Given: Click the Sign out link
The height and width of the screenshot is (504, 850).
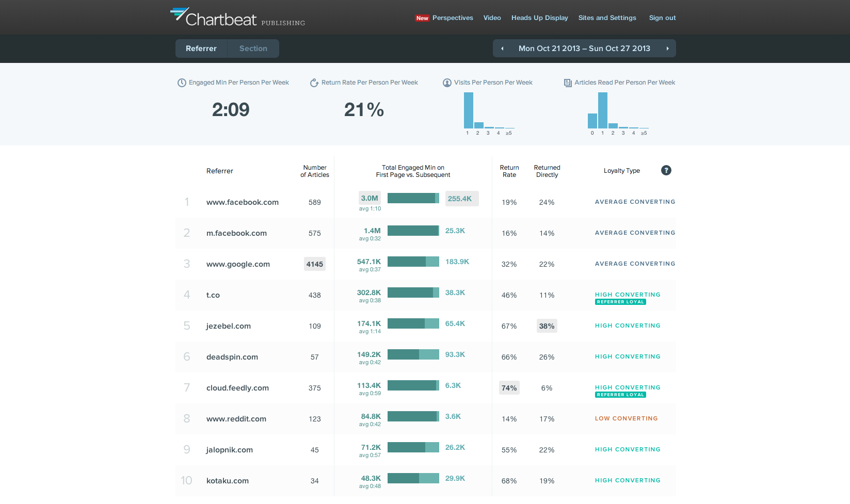Looking at the screenshot, I should coord(662,18).
